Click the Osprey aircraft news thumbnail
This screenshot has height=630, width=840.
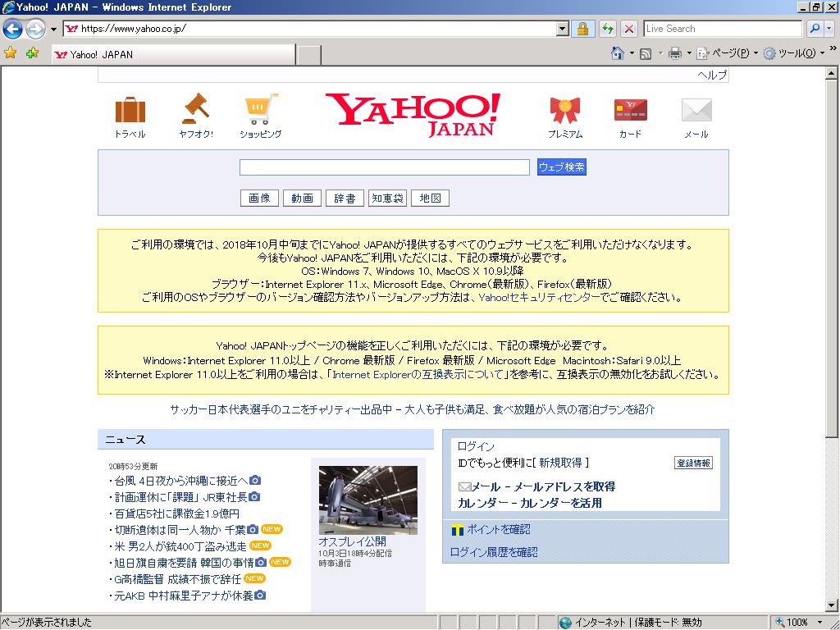click(368, 500)
